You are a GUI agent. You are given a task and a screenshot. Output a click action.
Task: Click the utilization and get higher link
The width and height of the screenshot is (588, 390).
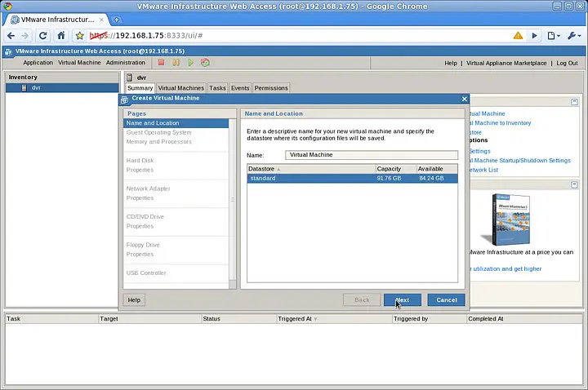(506, 268)
